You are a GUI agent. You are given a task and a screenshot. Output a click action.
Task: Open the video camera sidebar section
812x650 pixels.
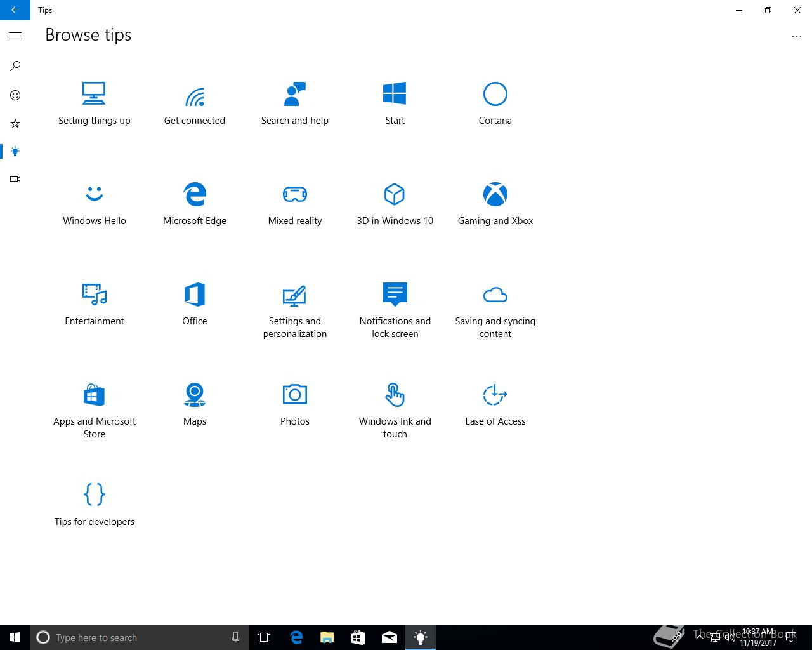coord(15,179)
